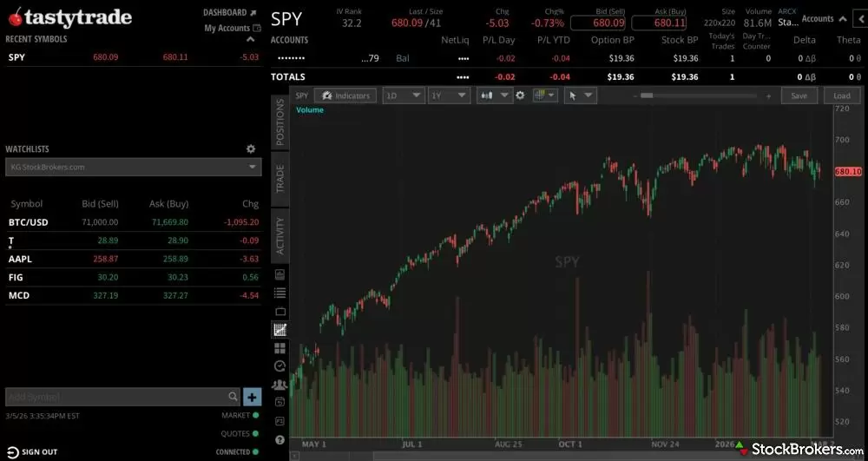The width and height of the screenshot is (868, 461).
Task: Open the candlestick chart style dropdown
Action: click(x=494, y=95)
